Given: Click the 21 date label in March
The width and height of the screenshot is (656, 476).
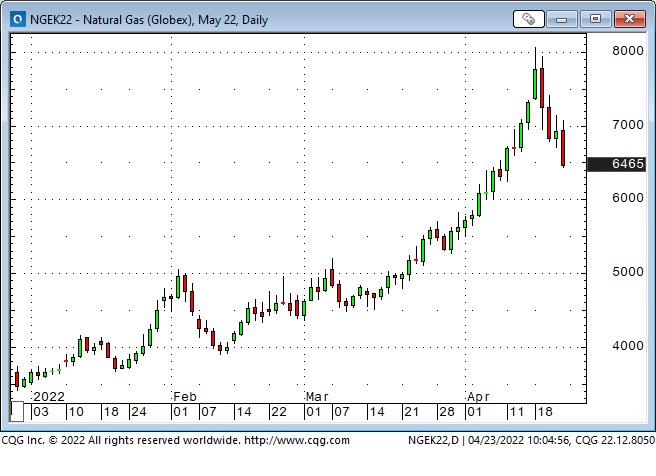Looking at the screenshot, I should pyautogui.click(x=411, y=412).
